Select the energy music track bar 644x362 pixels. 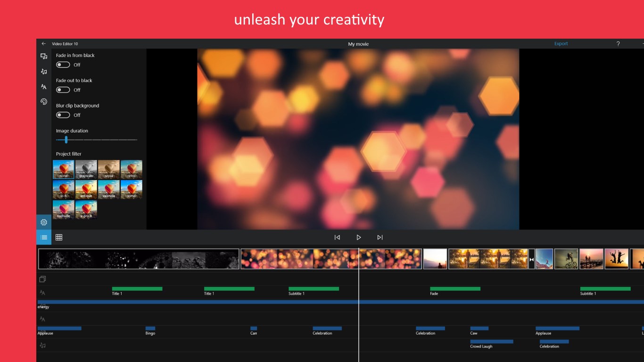coord(340,302)
